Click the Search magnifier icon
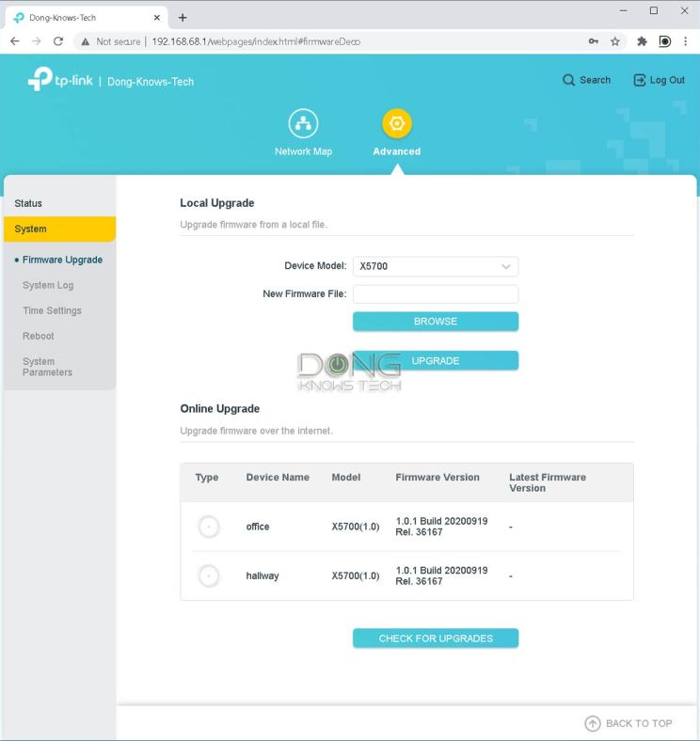Viewport: 700px width, 741px height. click(568, 80)
